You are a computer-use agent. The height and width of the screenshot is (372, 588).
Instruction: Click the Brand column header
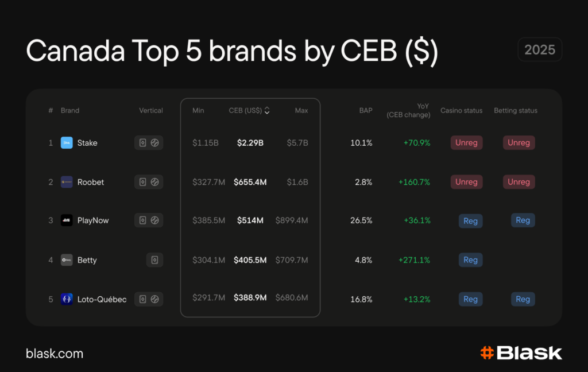click(x=70, y=110)
